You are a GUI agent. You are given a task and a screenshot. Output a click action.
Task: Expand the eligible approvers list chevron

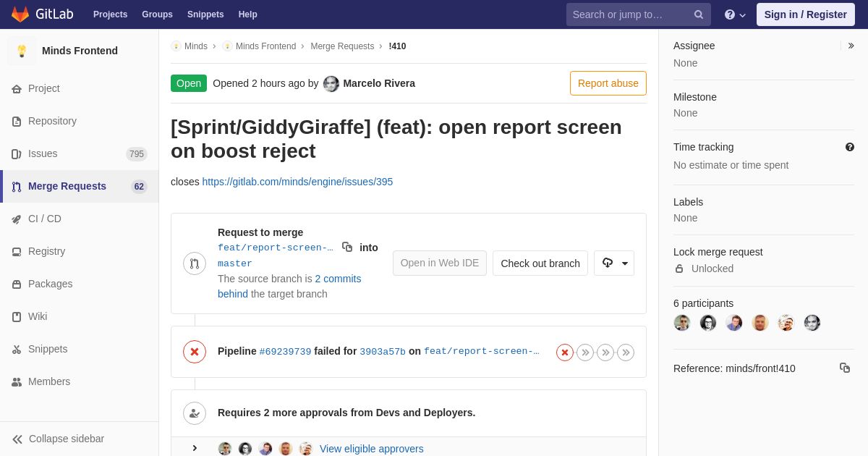point(195,448)
